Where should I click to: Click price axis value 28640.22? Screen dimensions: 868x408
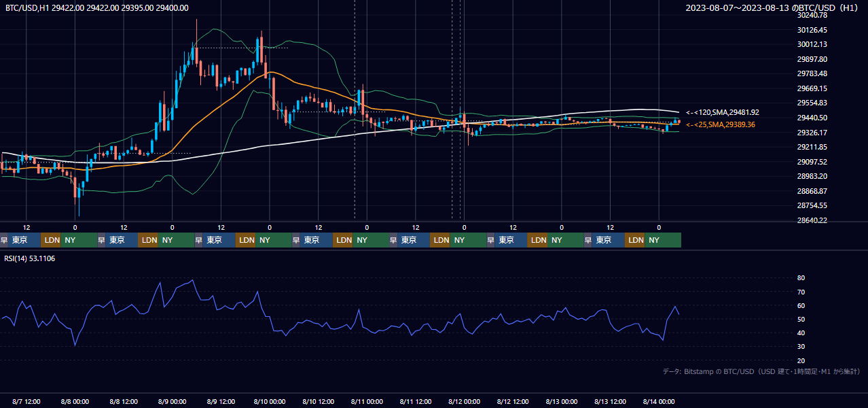coord(812,220)
